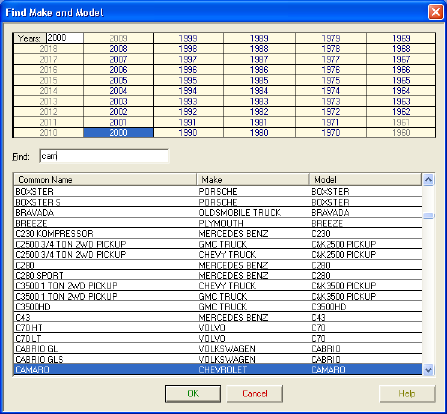Select year 2014 in the grid
The height and width of the screenshot is (414, 447).
pyautogui.click(x=48, y=91)
